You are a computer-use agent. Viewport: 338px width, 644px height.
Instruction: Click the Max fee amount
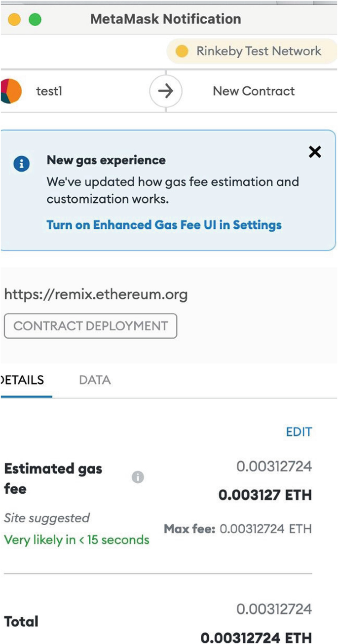[265, 529]
